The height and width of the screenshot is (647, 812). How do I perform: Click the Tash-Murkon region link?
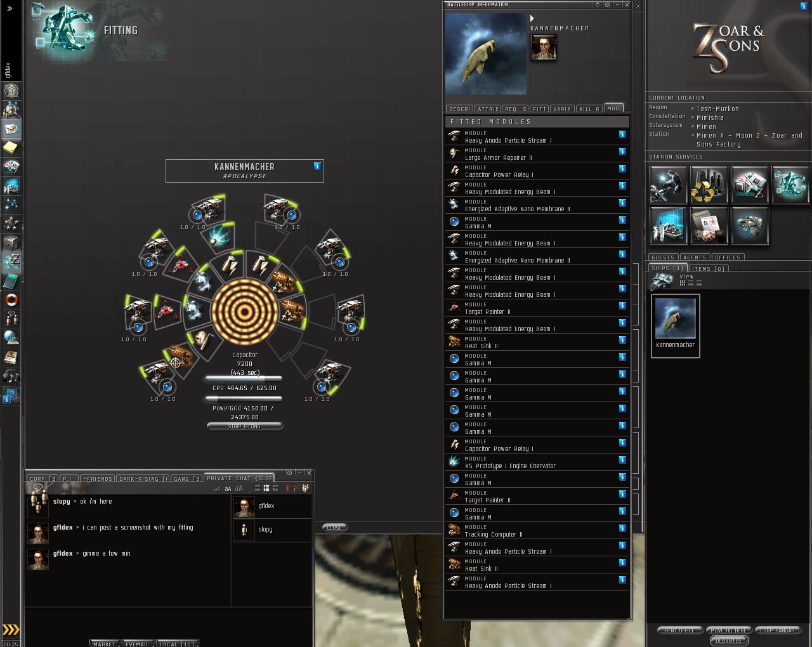click(x=717, y=109)
